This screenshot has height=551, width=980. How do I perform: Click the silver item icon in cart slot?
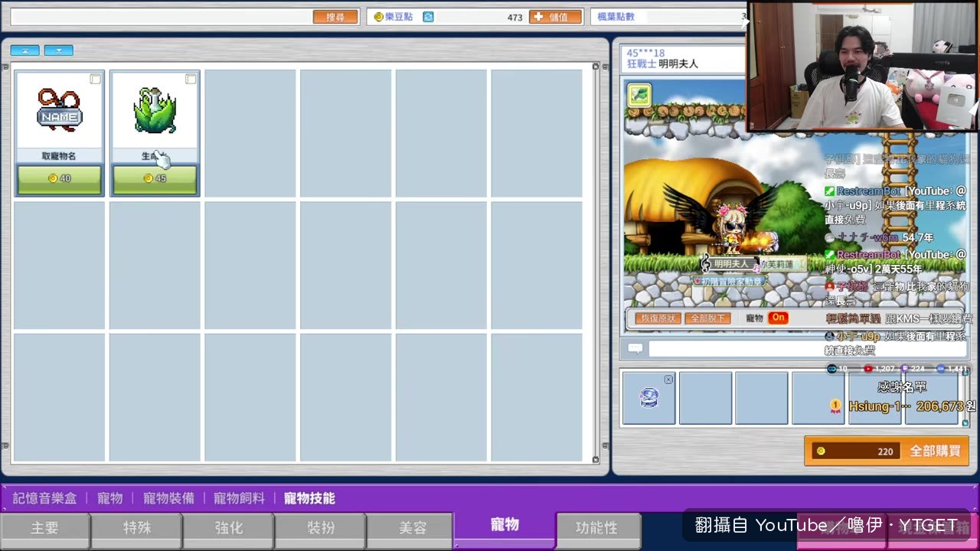[x=648, y=397]
